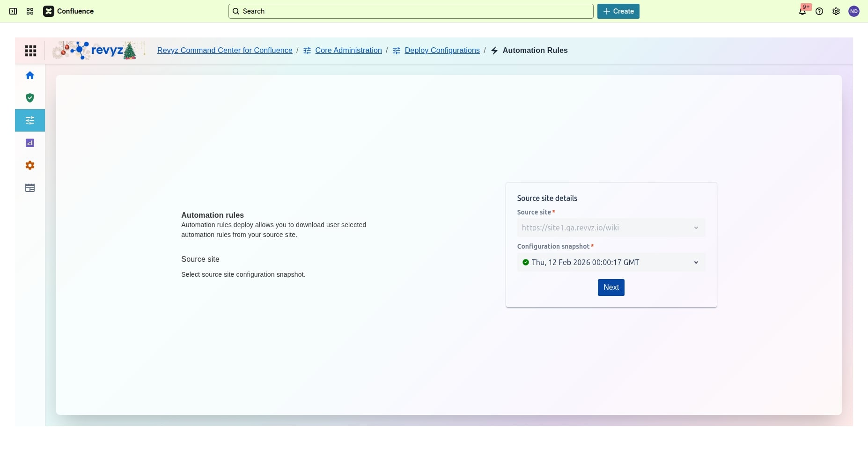868x450 pixels.
Task: Click the orange gear settings sidebar icon
Action: [x=30, y=165]
